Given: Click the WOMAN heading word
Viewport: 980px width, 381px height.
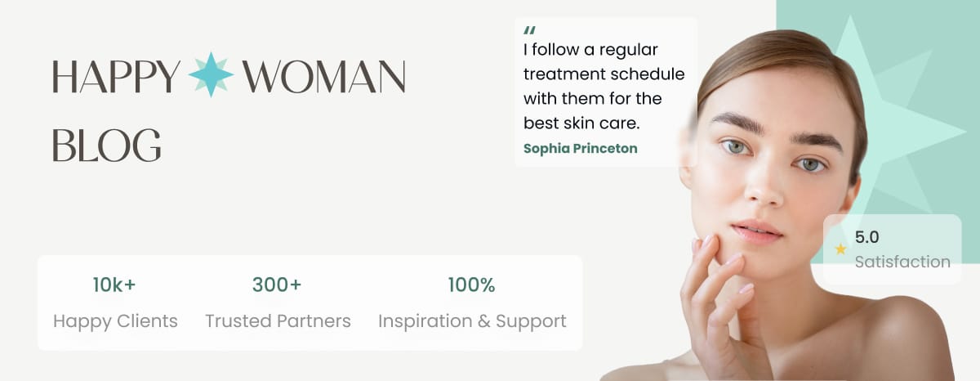Looking at the screenshot, I should tap(323, 76).
